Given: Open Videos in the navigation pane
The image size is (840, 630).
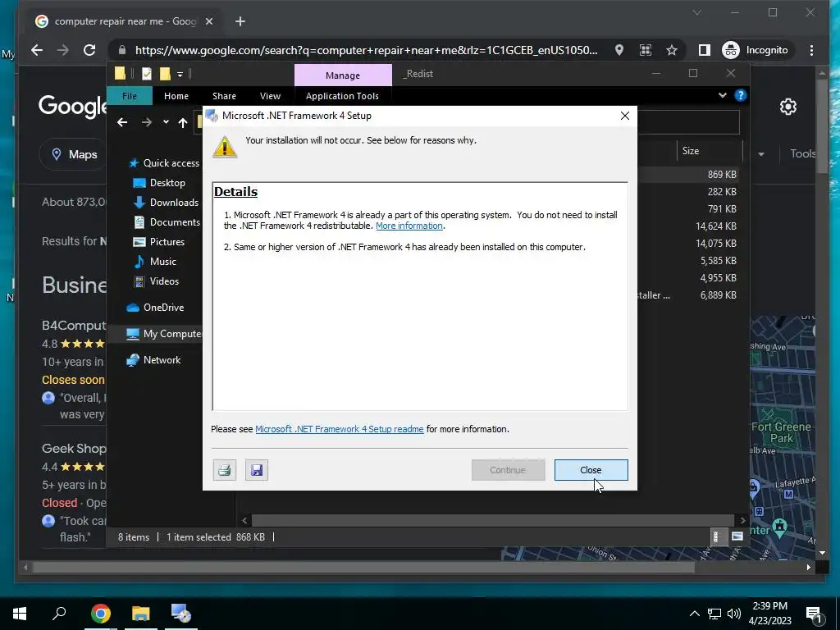Looking at the screenshot, I should click(x=157, y=281).
